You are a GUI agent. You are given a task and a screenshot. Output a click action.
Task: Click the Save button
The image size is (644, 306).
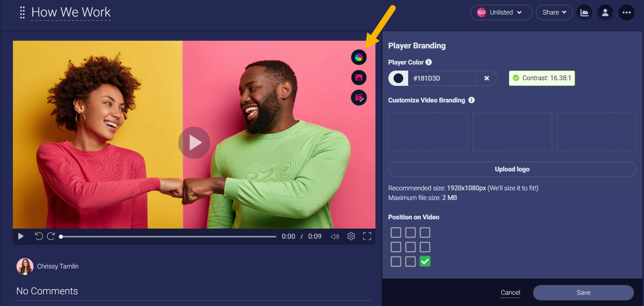pyautogui.click(x=584, y=293)
